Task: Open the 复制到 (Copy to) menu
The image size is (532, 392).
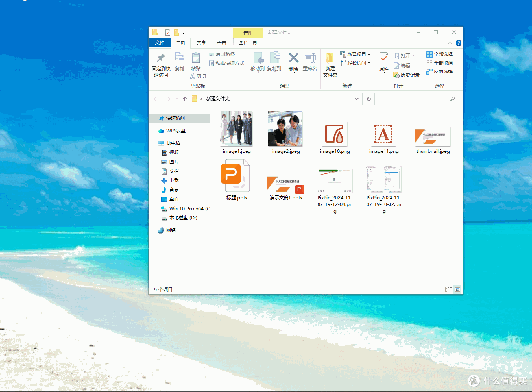Action: [274, 62]
